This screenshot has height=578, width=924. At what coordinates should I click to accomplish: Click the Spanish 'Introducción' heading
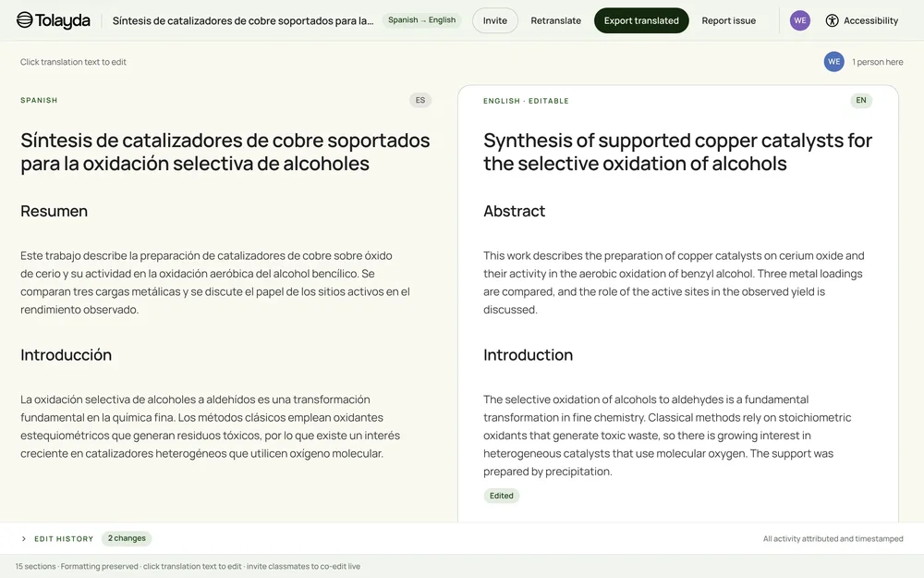pos(66,355)
